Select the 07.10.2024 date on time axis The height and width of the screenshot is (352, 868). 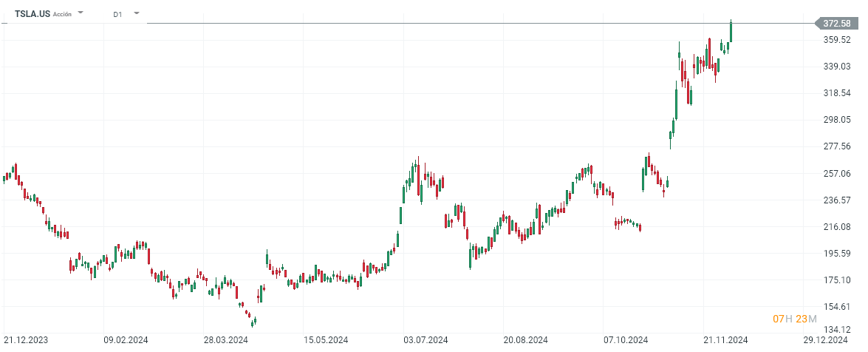coord(625,340)
